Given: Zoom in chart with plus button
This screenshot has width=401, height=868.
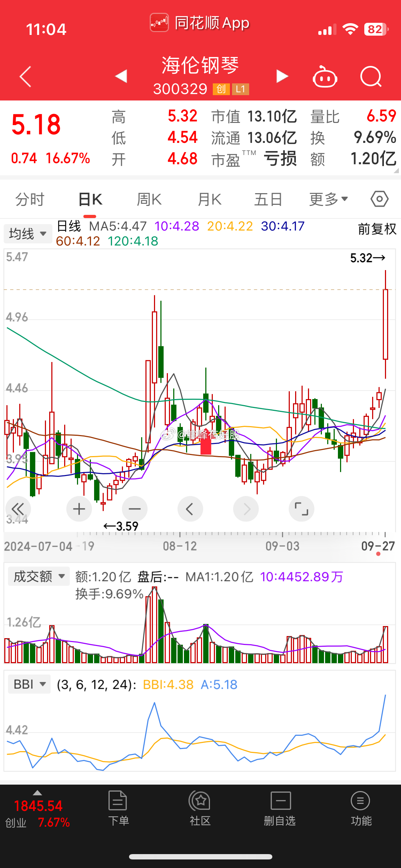Looking at the screenshot, I should (79, 509).
